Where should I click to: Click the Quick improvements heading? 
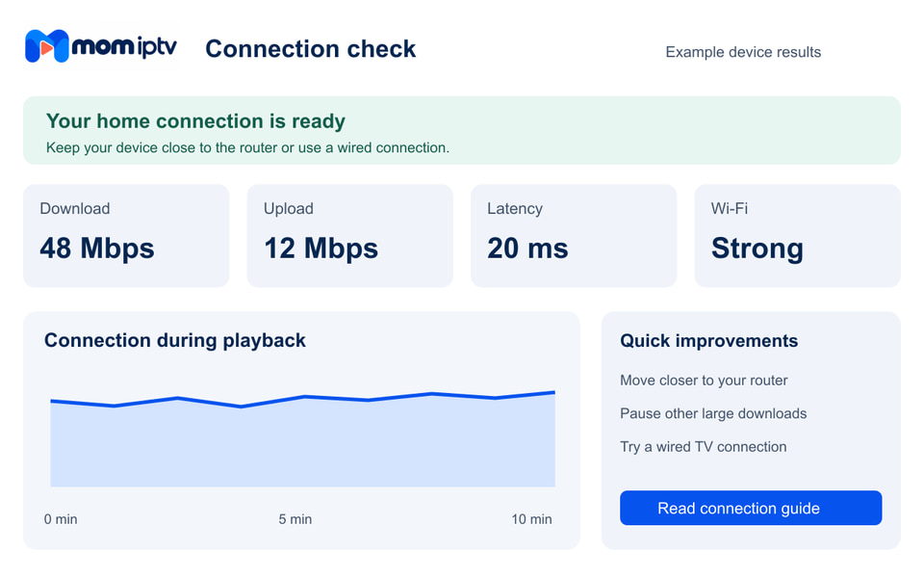coord(709,340)
